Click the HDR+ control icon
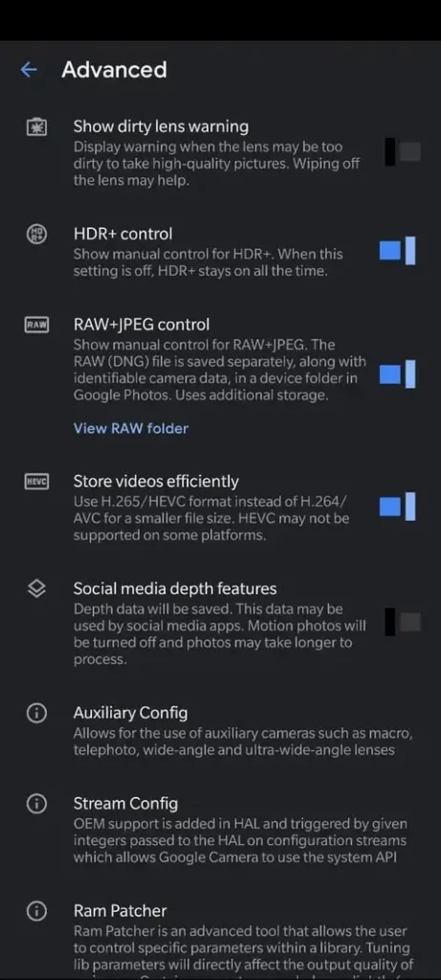 [37, 234]
